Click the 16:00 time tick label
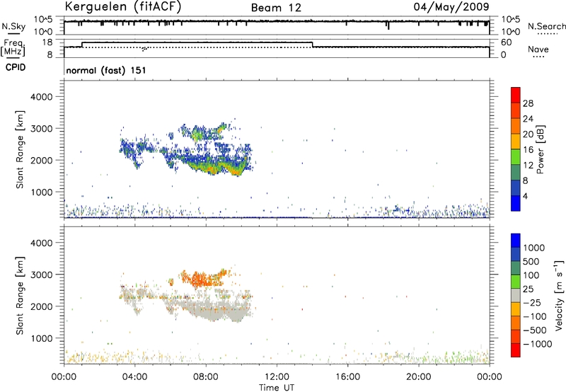 (347, 377)
